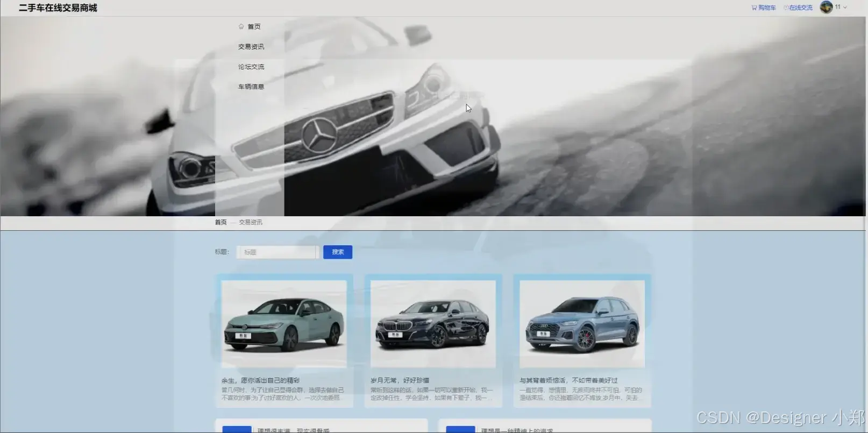This screenshot has height=433, width=868.
Task: Open article 与其背着烦恼活，不如带着美好过
Action: pyautogui.click(x=568, y=380)
